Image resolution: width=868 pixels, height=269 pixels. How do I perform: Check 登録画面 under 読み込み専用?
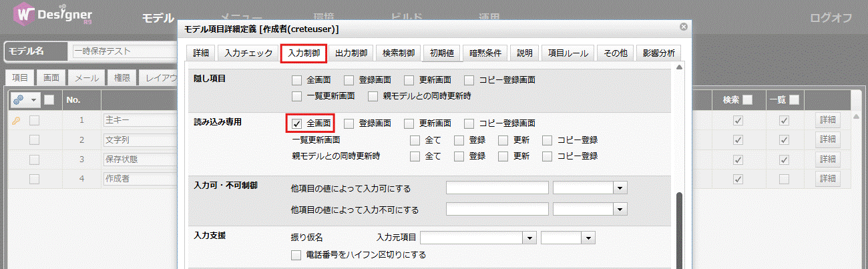click(x=349, y=123)
